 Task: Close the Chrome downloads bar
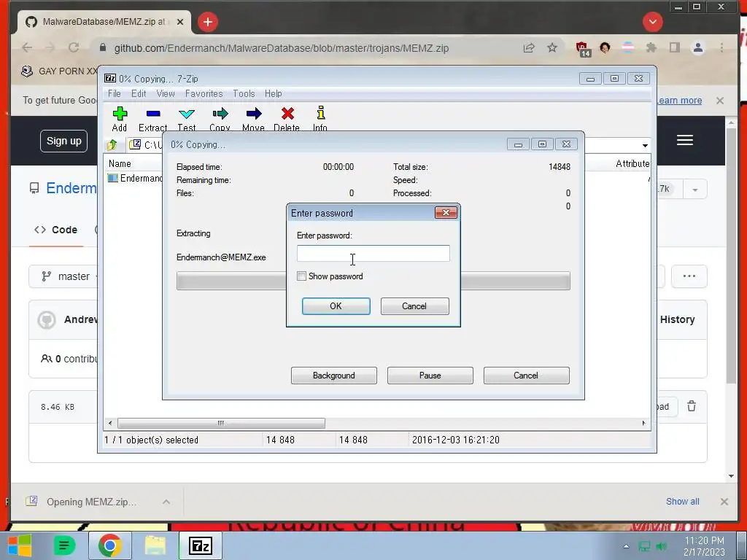coord(724,502)
